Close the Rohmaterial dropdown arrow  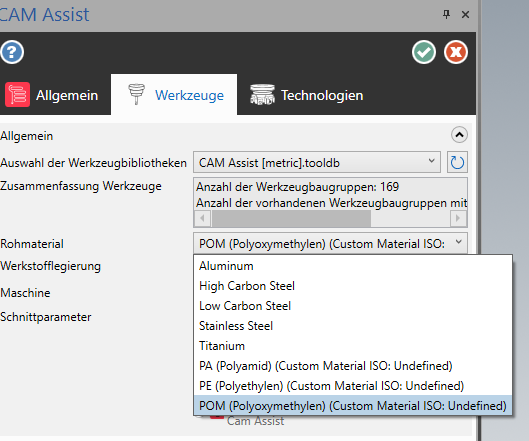tap(458, 242)
